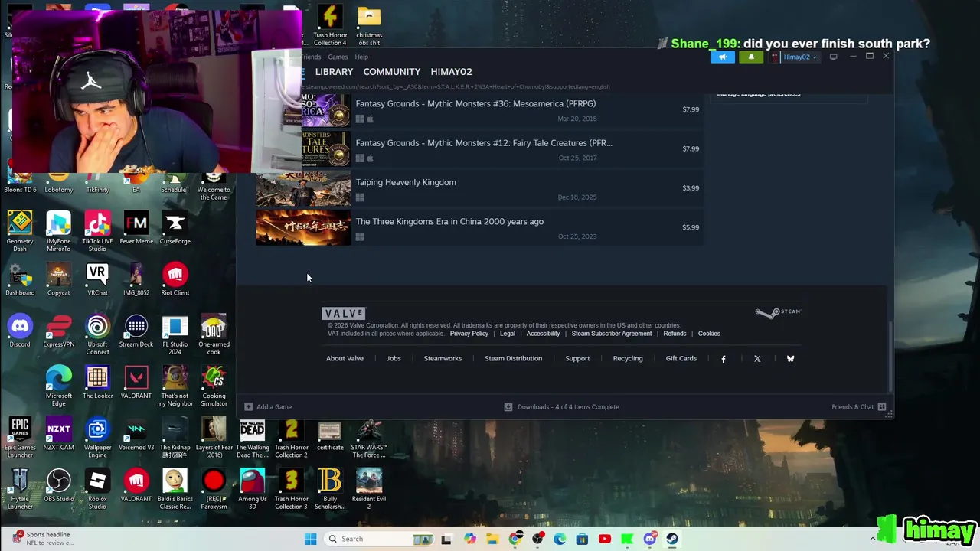Open the Privacy Policy link

pyautogui.click(x=469, y=334)
